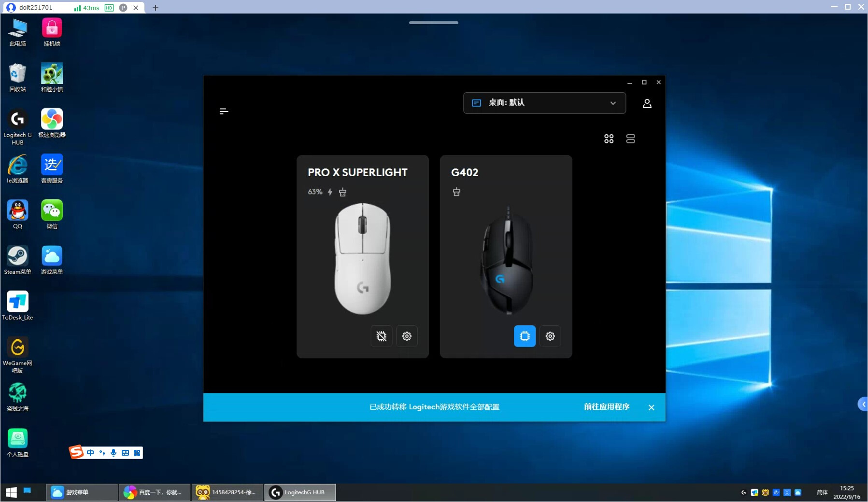Open the QQ desktop icon
This screenshot has height=502, width=868.
click(17, 214)
